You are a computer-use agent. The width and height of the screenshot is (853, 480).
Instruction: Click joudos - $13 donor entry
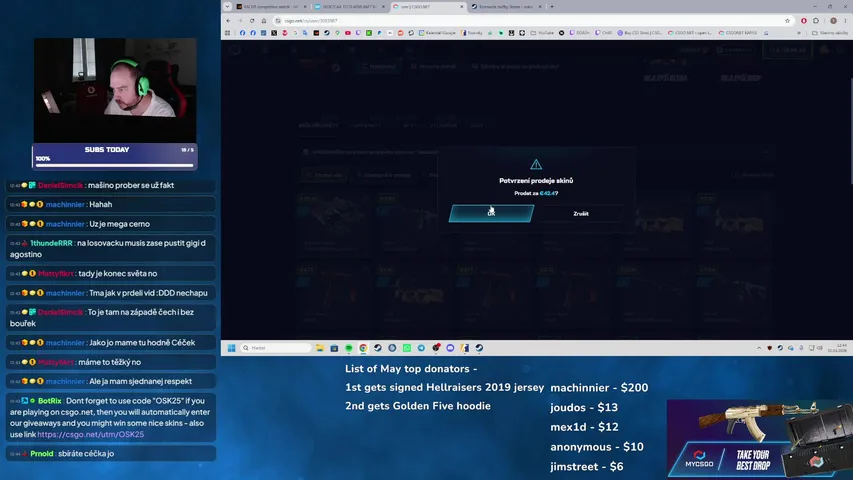coord(584,408)
